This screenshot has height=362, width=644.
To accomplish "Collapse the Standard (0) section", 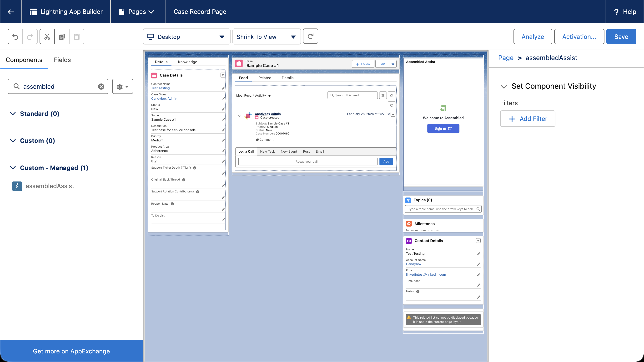I will click(13, 114).
